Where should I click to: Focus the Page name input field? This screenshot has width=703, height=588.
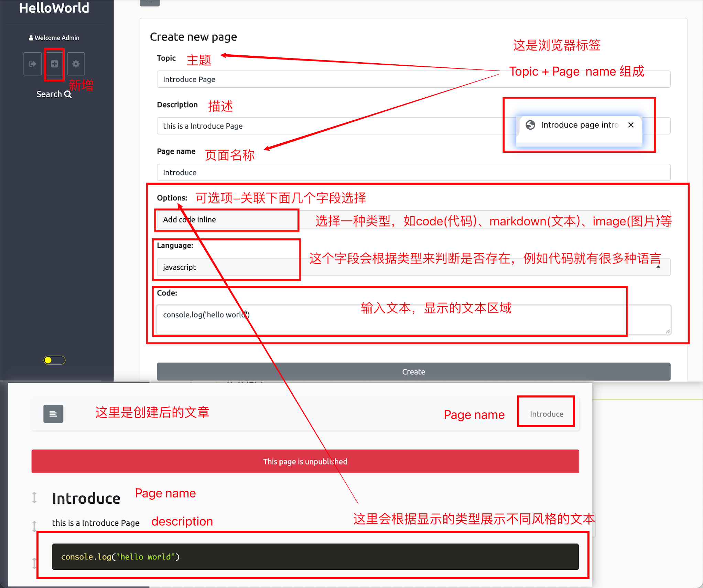(413, 173)
